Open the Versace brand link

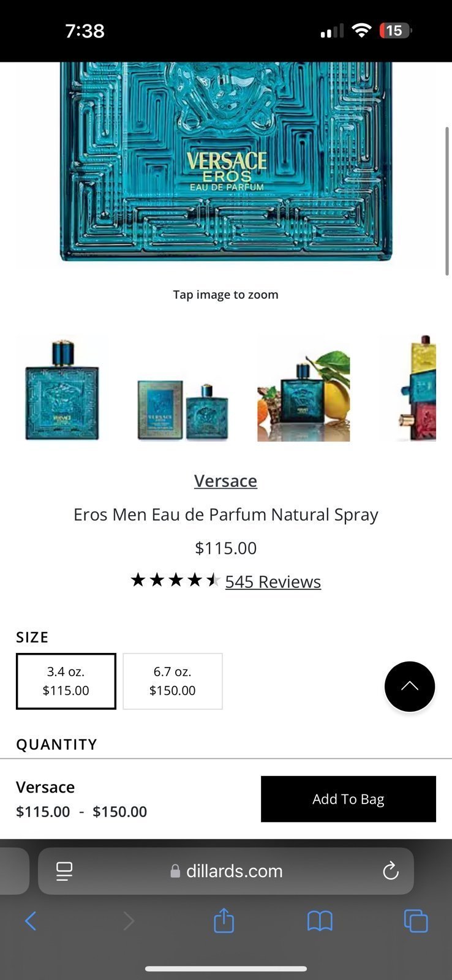[225, 481]
